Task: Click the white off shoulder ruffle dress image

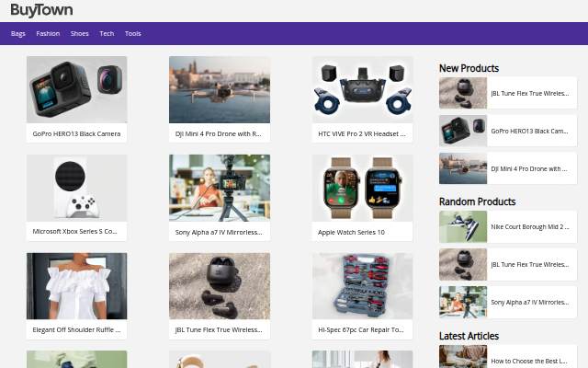Action: [77, 286]
